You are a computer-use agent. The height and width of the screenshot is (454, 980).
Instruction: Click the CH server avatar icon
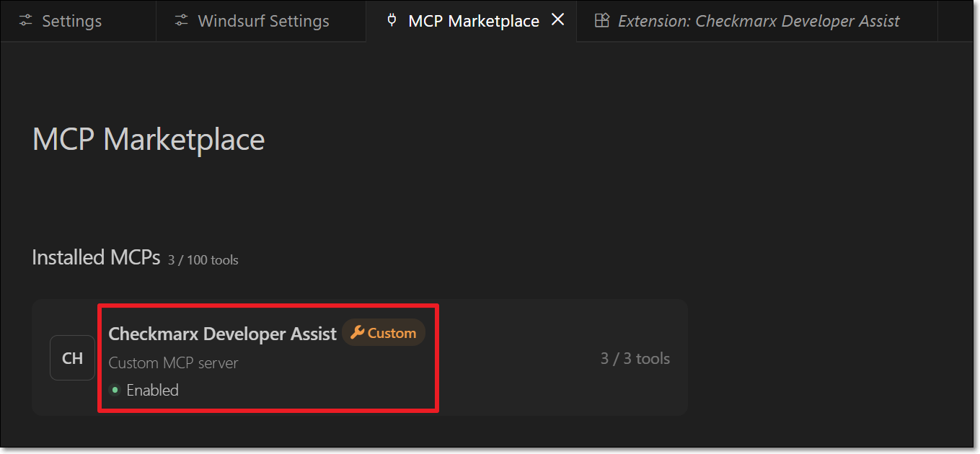point(72,358)
